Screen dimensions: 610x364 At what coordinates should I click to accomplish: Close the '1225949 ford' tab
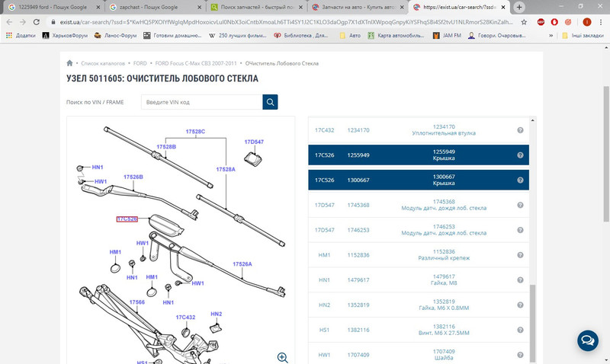pos(98,7)
